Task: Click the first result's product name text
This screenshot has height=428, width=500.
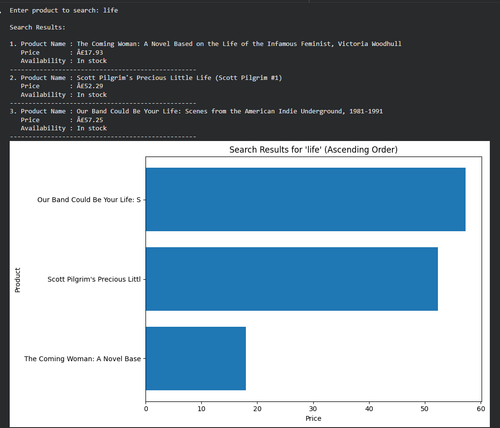Action: pyautogui.click(x=239, y=44)
